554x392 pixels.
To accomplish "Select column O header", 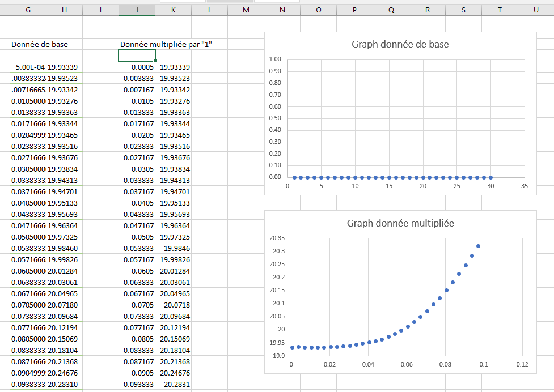I will click(319, 10).
